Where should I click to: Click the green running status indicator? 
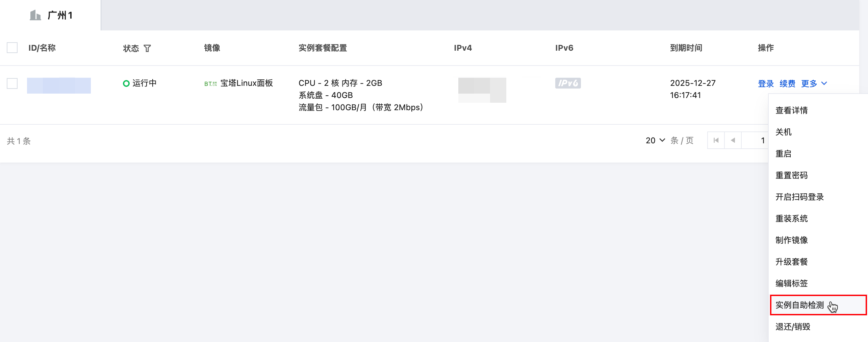pos(126,83)
